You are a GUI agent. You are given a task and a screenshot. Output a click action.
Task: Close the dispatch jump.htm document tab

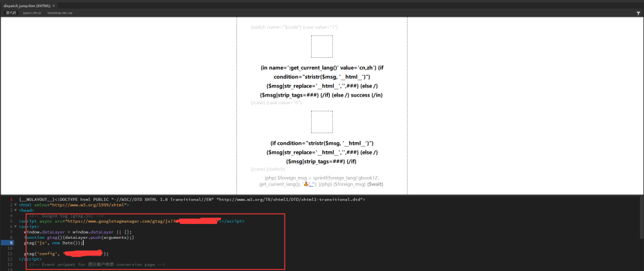coord(54,6)
